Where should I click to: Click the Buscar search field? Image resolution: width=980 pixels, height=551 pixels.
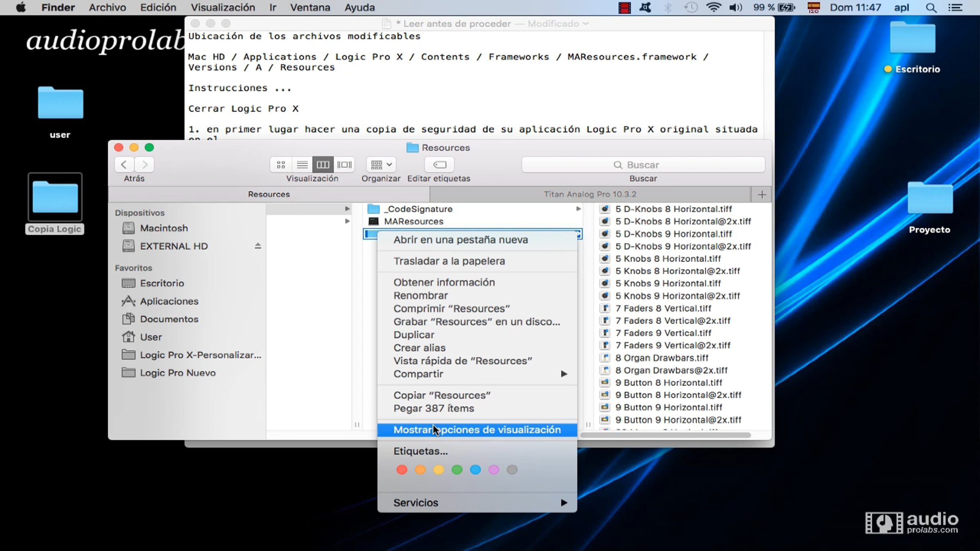643,165
